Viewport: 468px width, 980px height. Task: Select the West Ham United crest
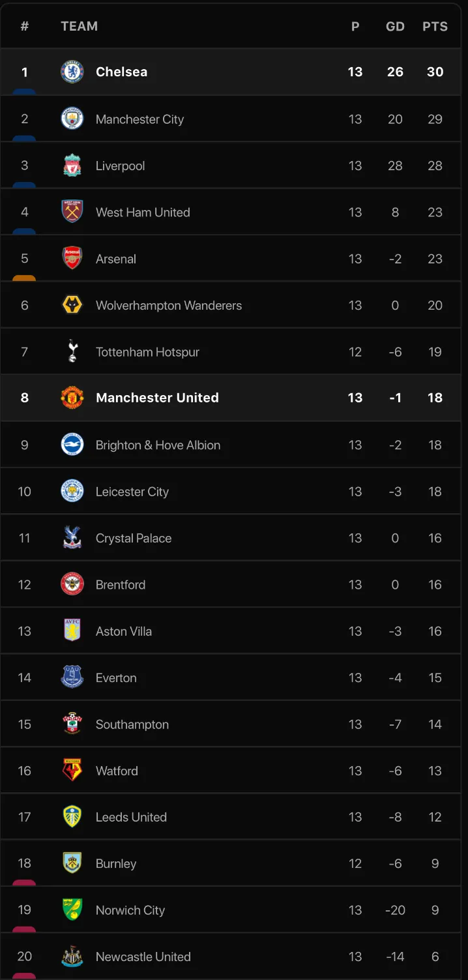pos(72,212)
